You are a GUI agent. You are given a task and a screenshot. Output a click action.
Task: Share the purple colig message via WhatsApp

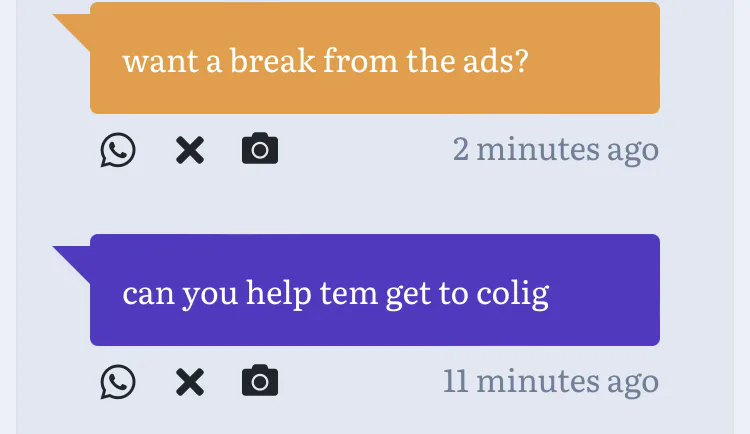(118, 382)
